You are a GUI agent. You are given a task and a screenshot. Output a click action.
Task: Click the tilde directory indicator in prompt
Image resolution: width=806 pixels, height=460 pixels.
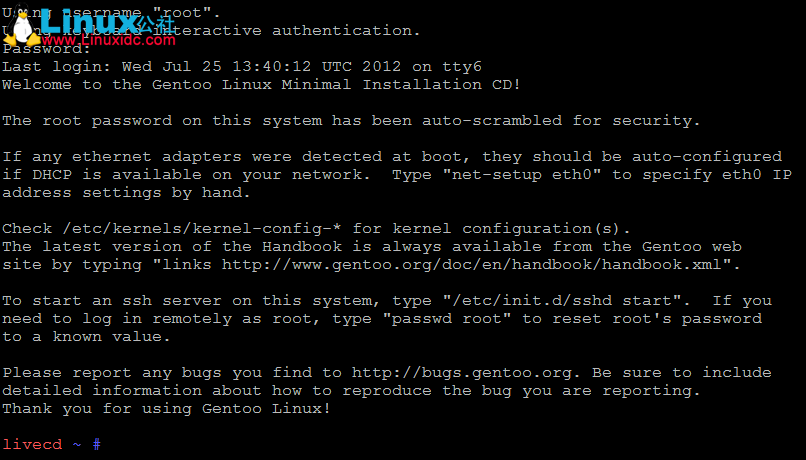(x=77, y=445)
